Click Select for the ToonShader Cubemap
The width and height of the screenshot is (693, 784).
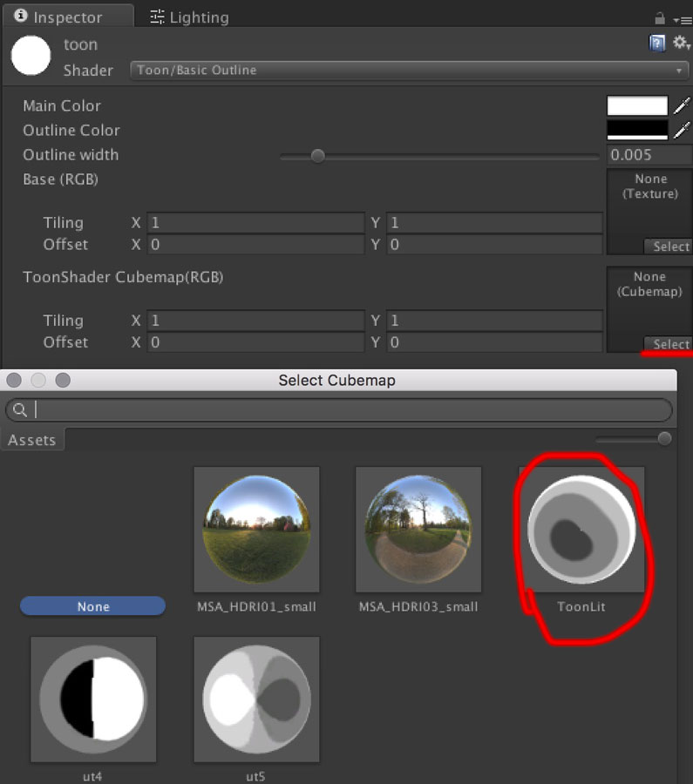[x=669, y=344]
